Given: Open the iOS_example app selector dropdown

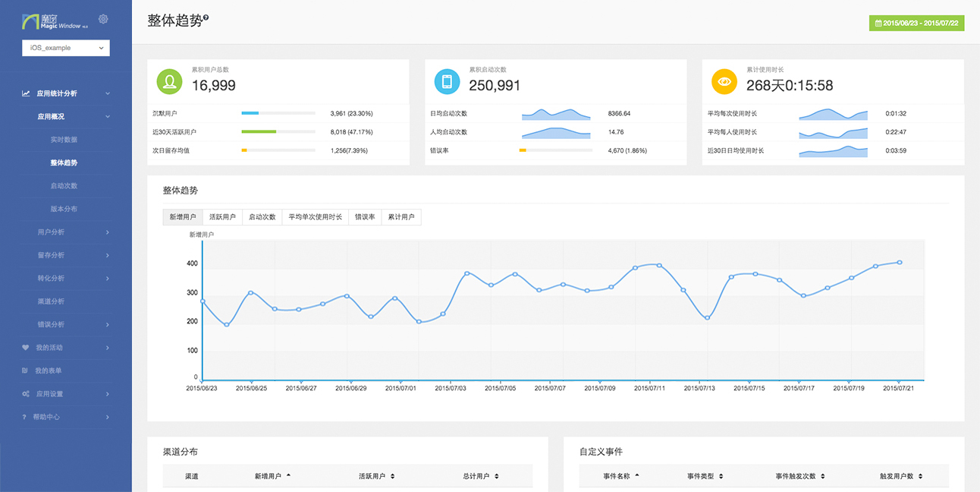Looking at the screenshot, I should (x=66, y=48).
